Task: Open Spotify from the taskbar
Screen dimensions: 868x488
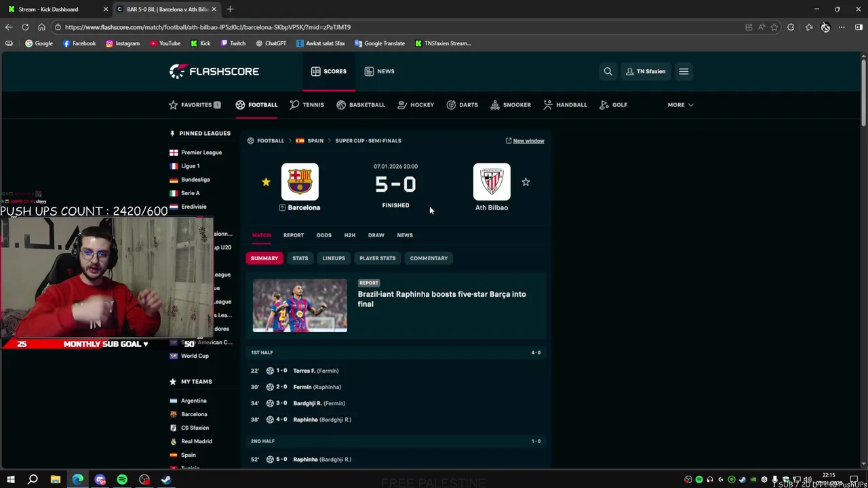Action: coord(122,480)
